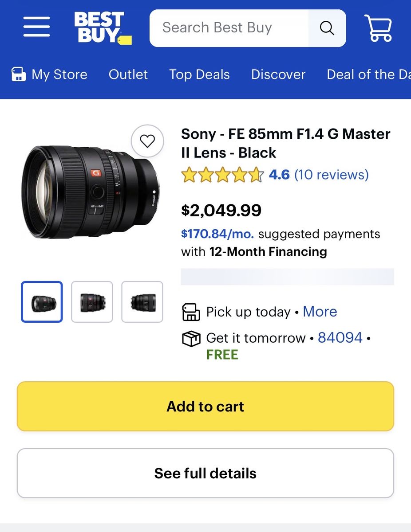Open the Outlet menu item

tap(128, 74)
